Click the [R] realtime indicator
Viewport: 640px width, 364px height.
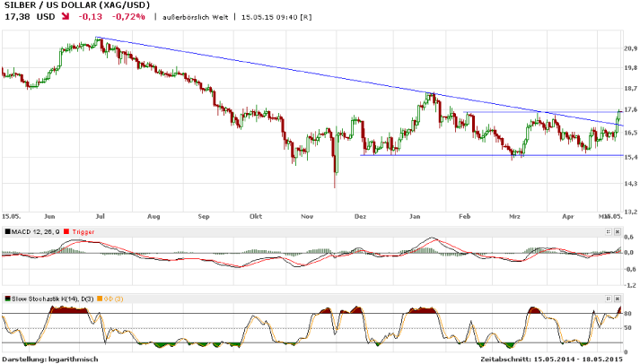306,17
